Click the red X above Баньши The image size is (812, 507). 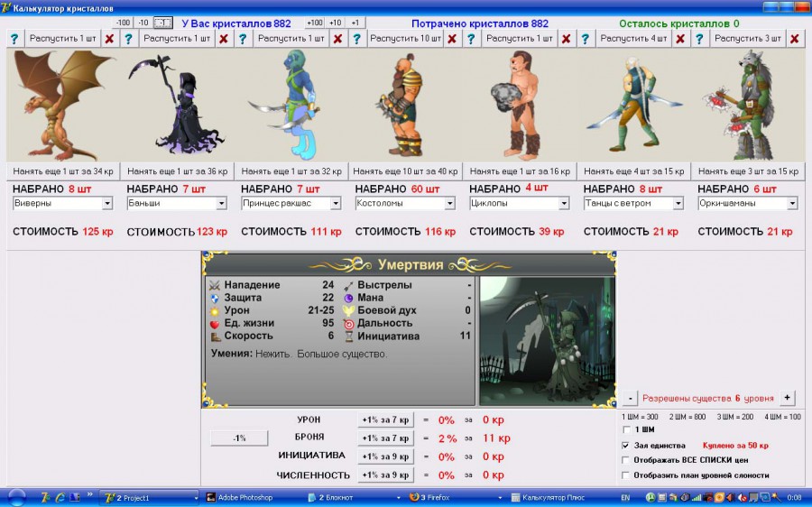point(224,39)
